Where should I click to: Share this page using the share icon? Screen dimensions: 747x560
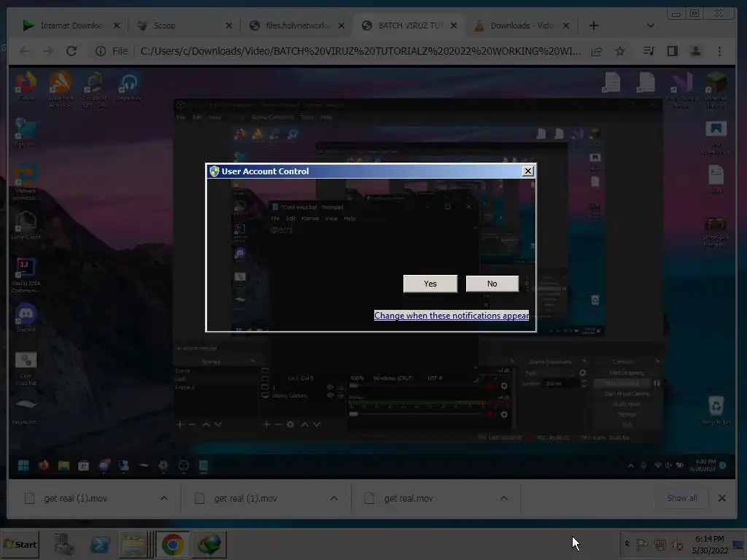[x=597, y=51]
